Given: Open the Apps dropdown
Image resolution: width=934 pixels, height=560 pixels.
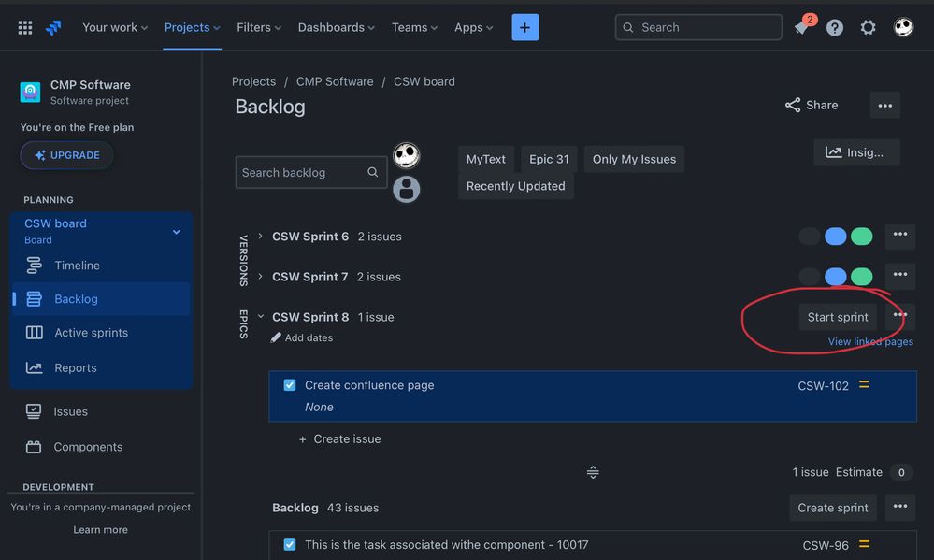Looking at the screenshot, I should tap(474, 27).
